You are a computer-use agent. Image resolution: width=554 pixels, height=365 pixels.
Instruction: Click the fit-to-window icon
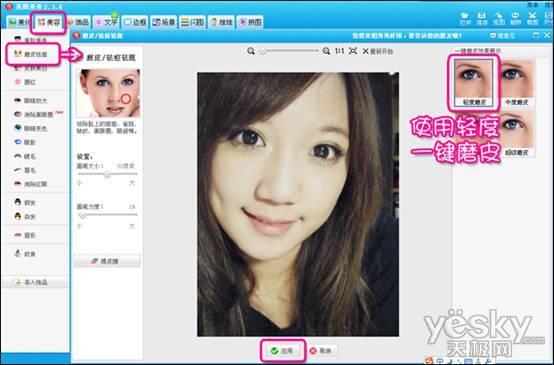click(x=353, y=51)
